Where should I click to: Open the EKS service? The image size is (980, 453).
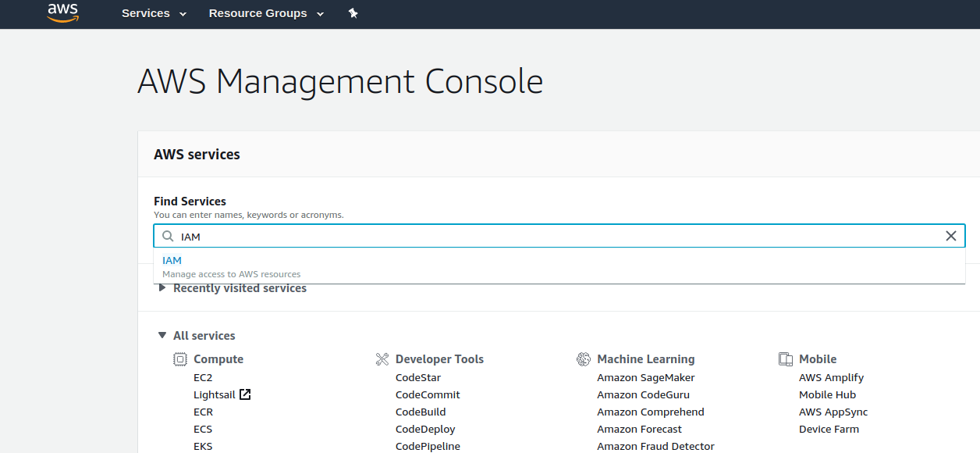[x=203, y=446]
